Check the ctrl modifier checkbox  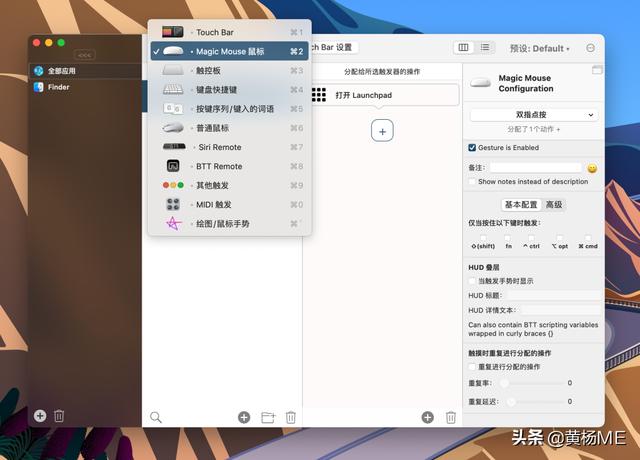[531, 238]
